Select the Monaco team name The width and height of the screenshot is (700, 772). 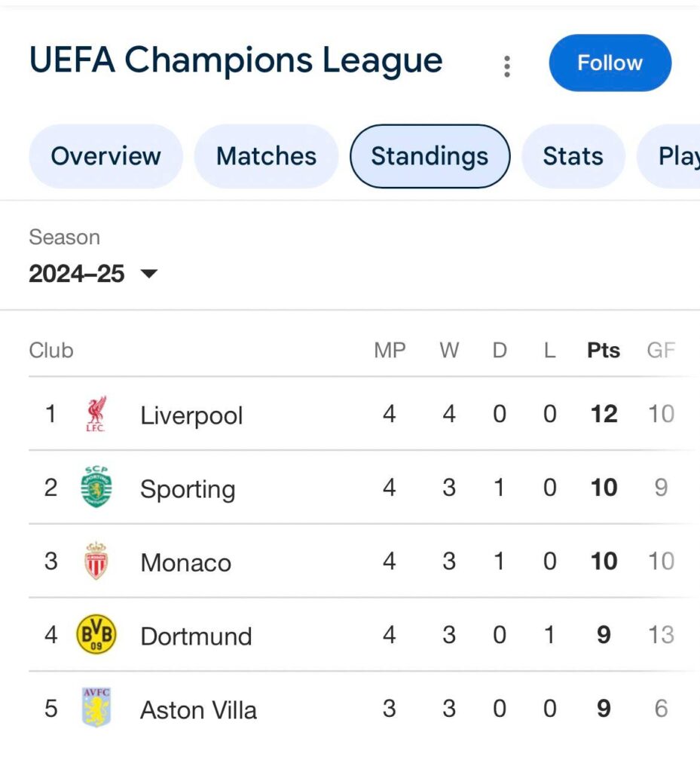pos(185,562)
